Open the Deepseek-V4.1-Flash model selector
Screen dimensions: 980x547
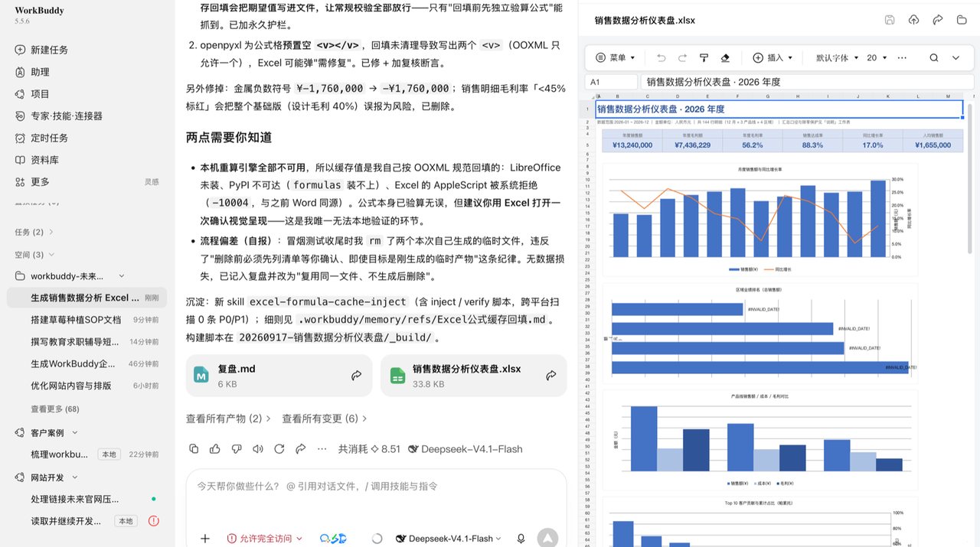point(449,539)
